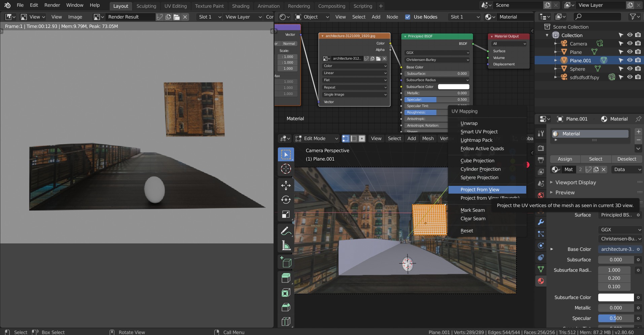
Task: Open the Data link dropdown
Action: 627,169
